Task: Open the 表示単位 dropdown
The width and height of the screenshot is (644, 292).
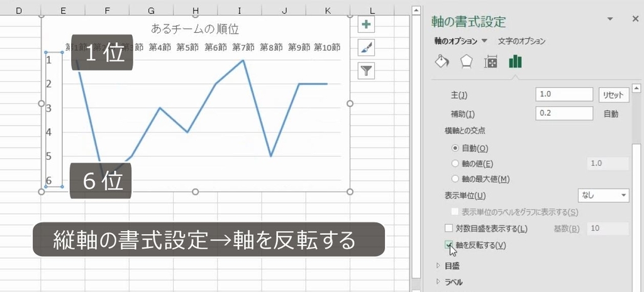Action: [x=603, y=195]
